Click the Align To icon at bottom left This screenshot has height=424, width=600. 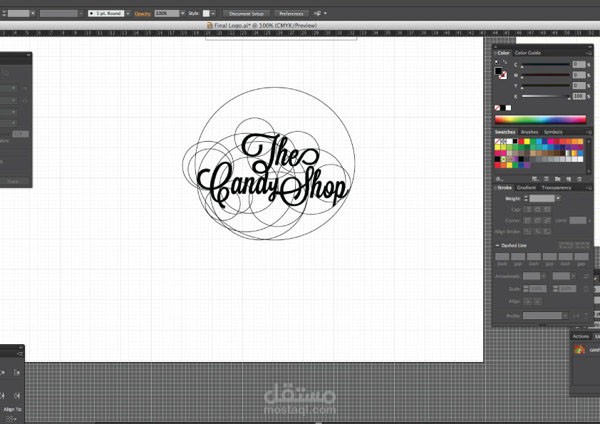(11, 419)
